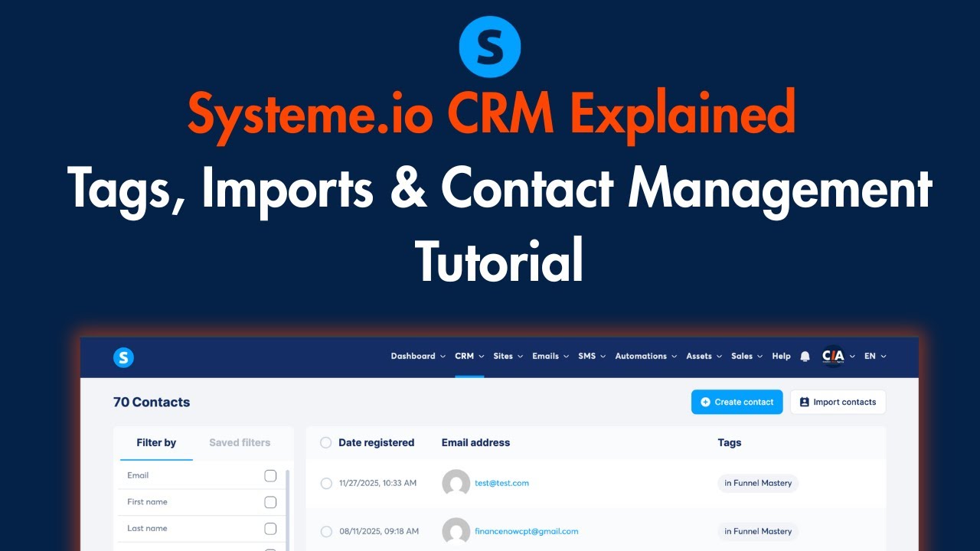Click the Email filter label
The height and width of the screenshot is (551, 980).
point(138,475)
